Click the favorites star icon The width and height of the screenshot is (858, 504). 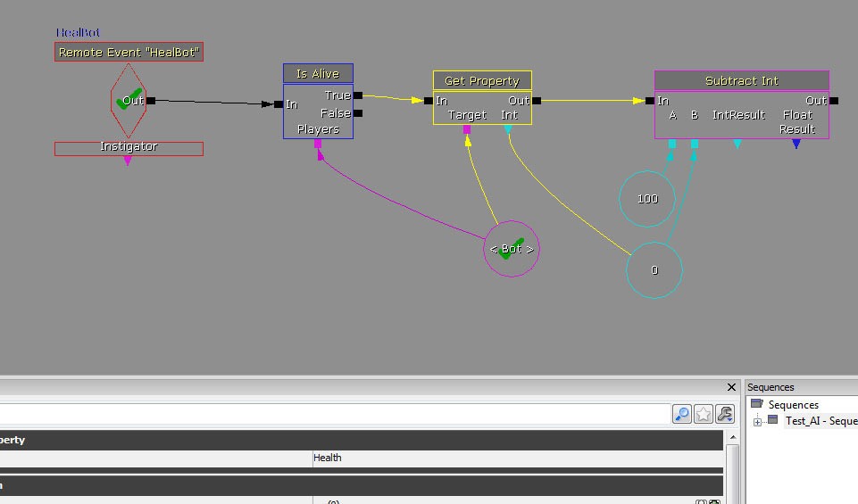tap(704, 414)
